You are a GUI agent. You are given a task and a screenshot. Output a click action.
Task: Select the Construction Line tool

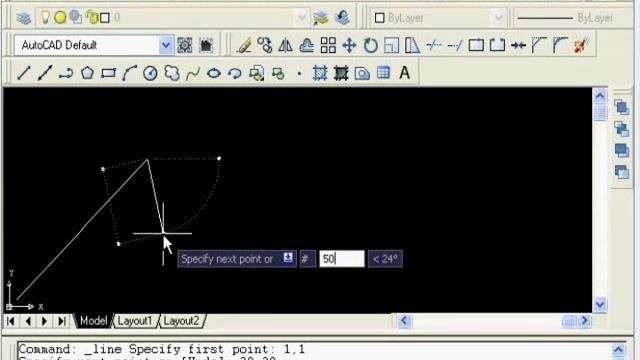(x=44, y=73)
